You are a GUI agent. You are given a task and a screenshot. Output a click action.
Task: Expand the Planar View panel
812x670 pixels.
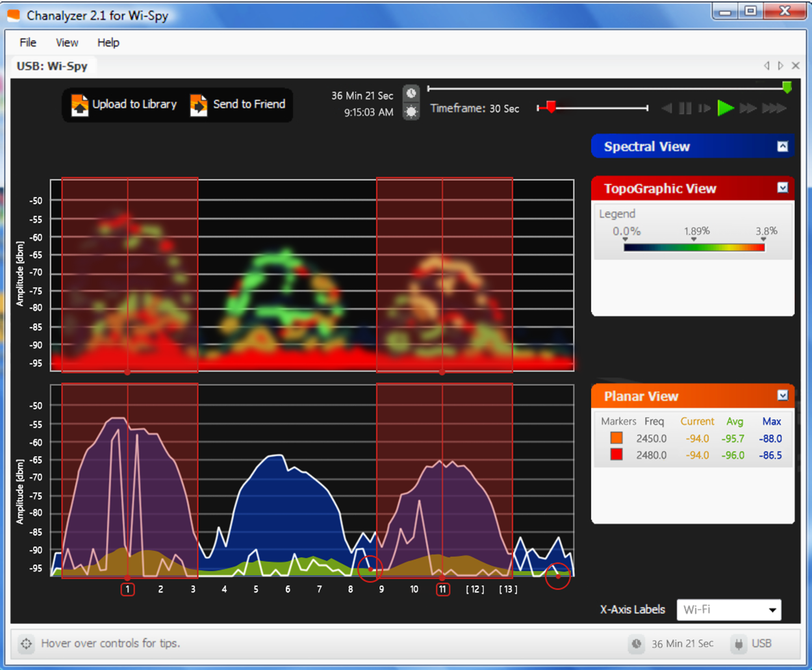pyautogui.click(x=782, y=396)
